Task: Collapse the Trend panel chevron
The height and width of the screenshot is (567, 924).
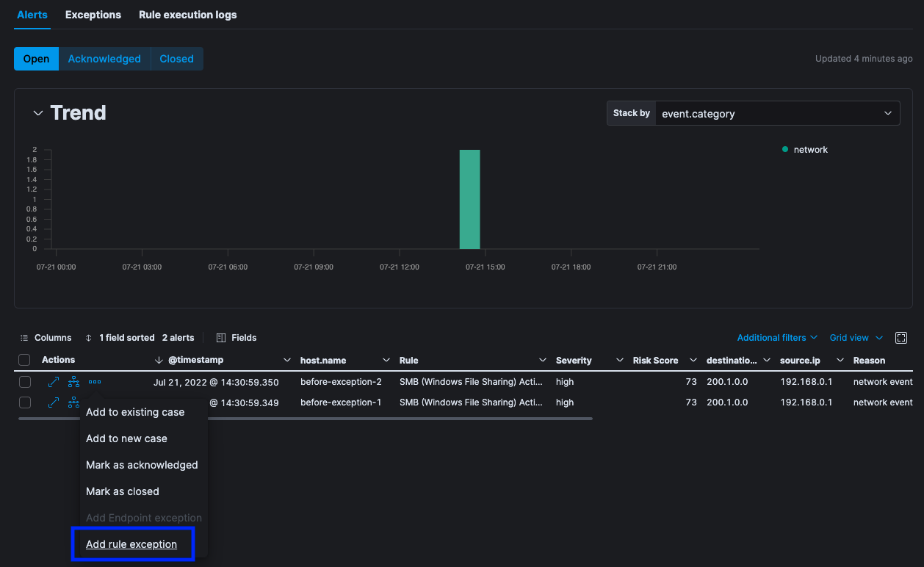Action: (38, 113)
